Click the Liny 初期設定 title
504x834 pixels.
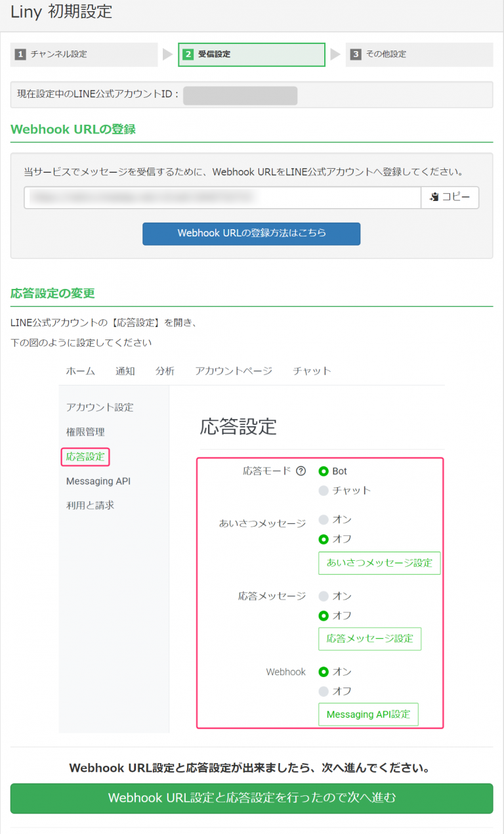click(x=61, y=12)
